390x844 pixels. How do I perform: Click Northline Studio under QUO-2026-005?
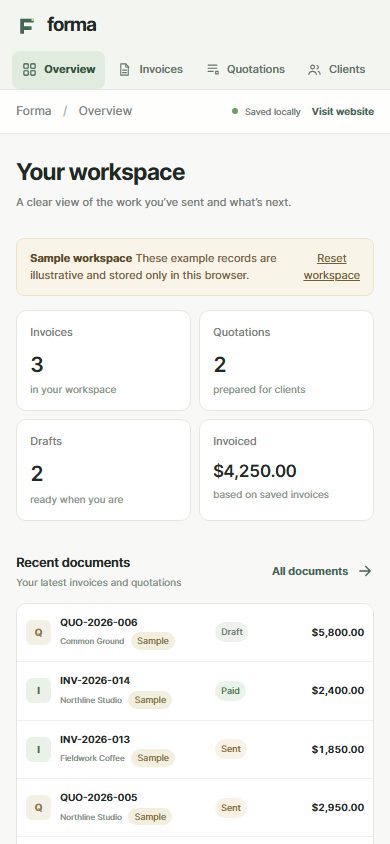click(x=90, y=817)
